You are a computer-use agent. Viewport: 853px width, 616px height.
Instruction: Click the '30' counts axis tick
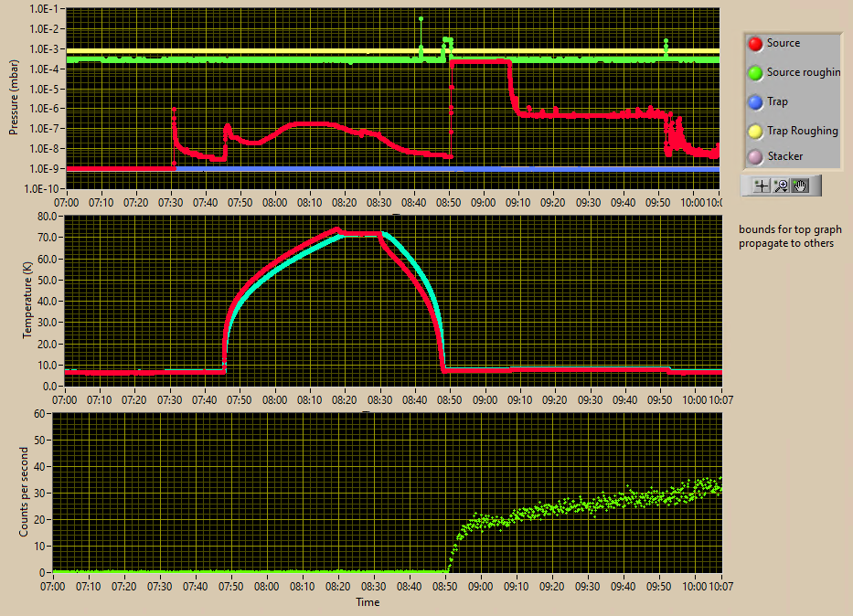(x=39, y=494)
